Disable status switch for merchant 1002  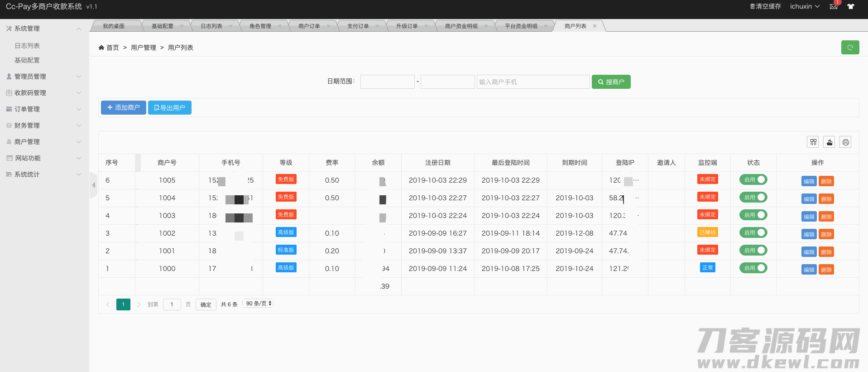pyautogui.click(x=753, y=233)
